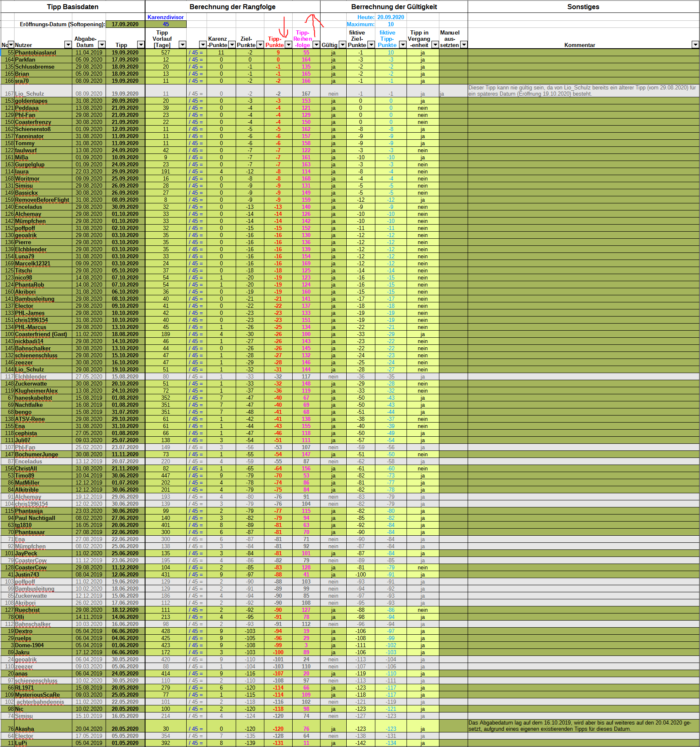Select the Eröffnungs-Datum cell 17.09.2020
700x747 pixels.
[125, 25]
